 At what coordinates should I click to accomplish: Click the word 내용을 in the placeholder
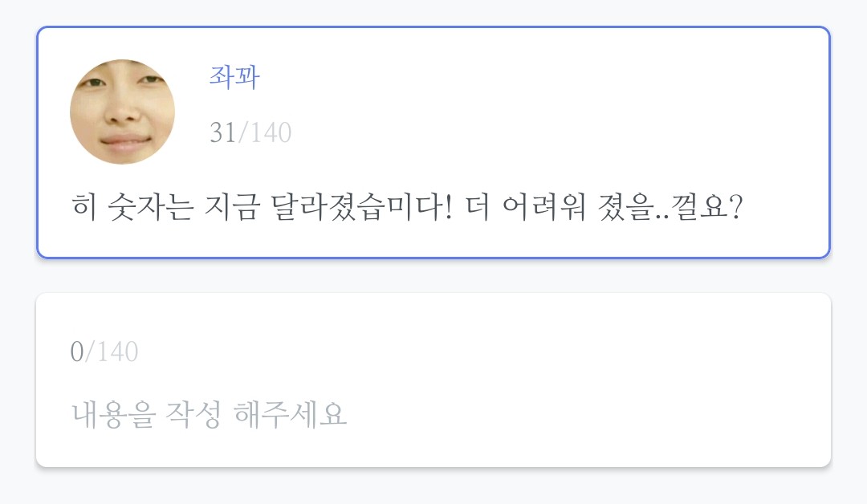pos(112,414)
